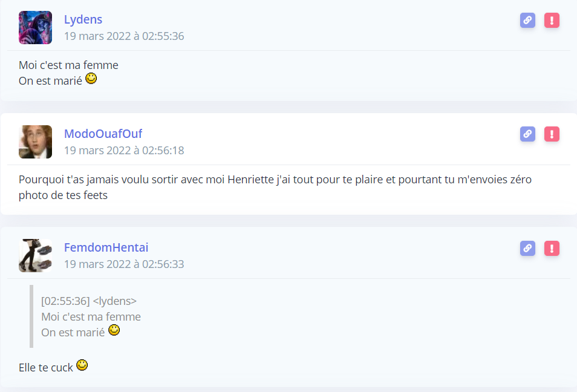The image size is (577, 392).
Task: Click the smiley inside the quoted message
Action: 114,330
